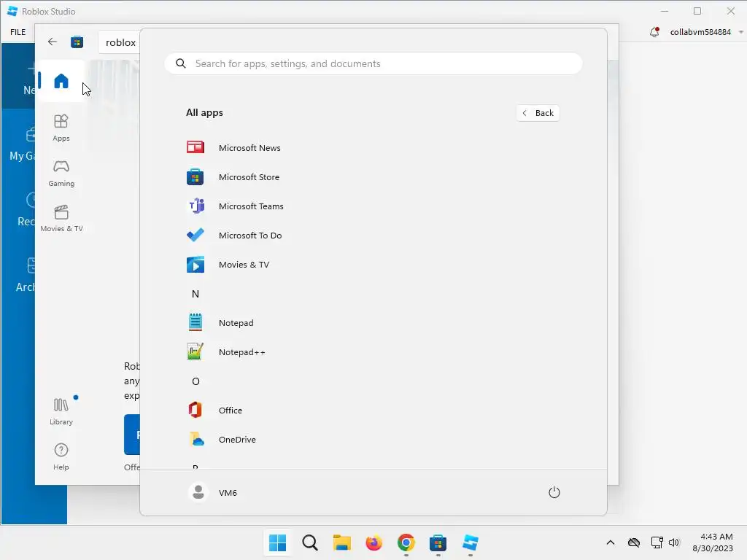Open network status tray icon

coord(657,542)
